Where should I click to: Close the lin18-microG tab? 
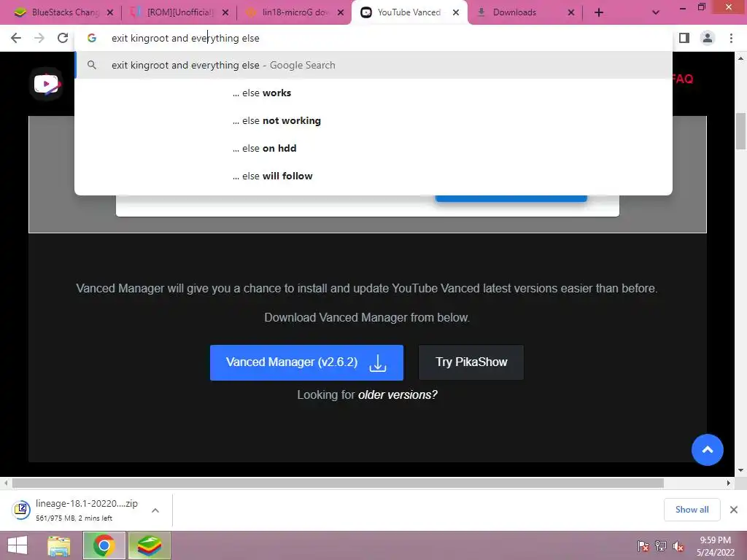341,12
